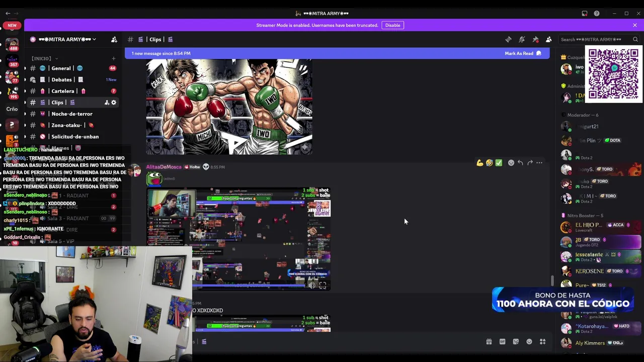Screen dimensions: 644x362
Task: Open the Threads icon in channel header
Action: tap(508, 39)
